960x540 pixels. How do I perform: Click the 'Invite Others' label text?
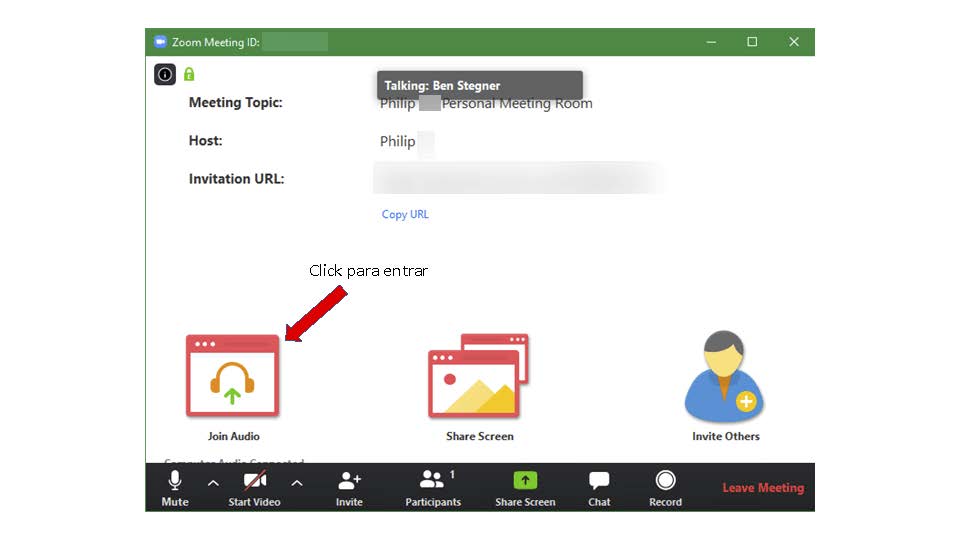click(x=726, y=437)
